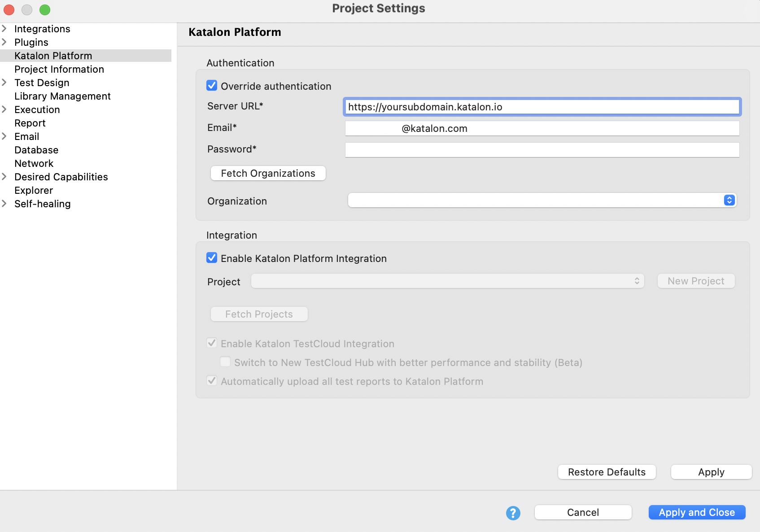This screenshot has width=760, height=532.
Task: Switch to Database settings
Action: point(36,150)
